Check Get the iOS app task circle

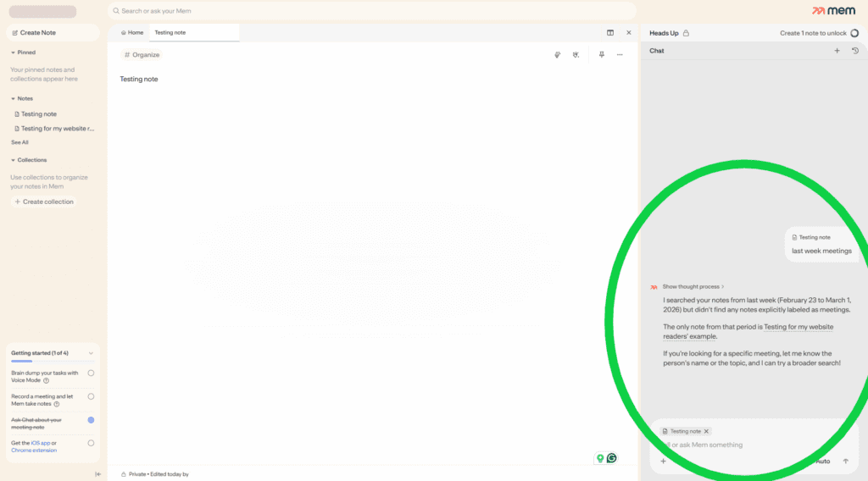coord(91,443)
